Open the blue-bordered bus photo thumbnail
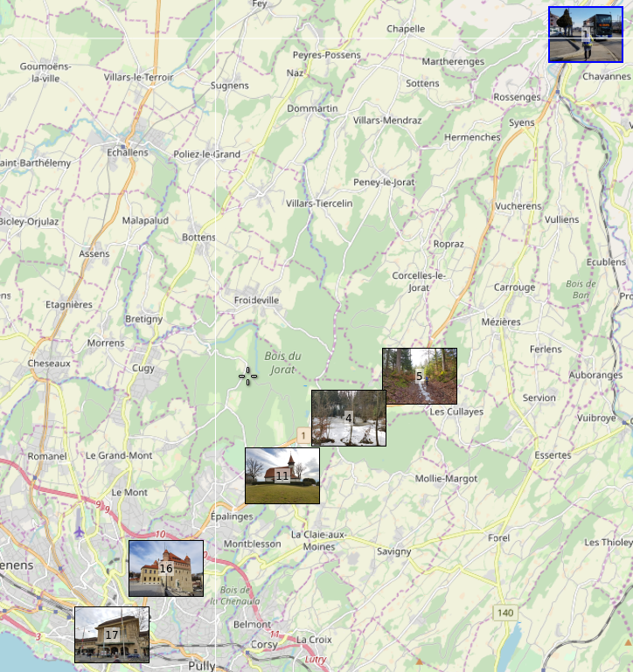Image resolution: width=633 pixels, height=672 pixels. 585,34
